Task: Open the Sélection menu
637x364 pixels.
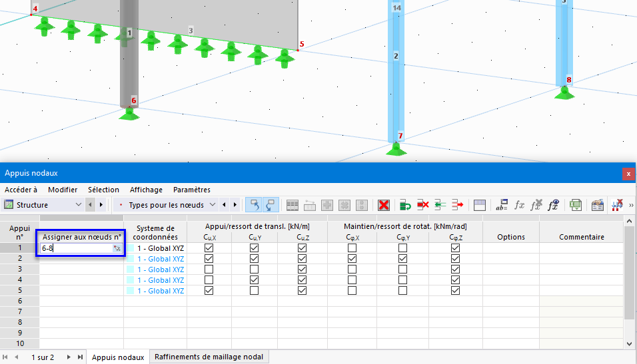Action: pyautogui.click(x=103, y=190)
